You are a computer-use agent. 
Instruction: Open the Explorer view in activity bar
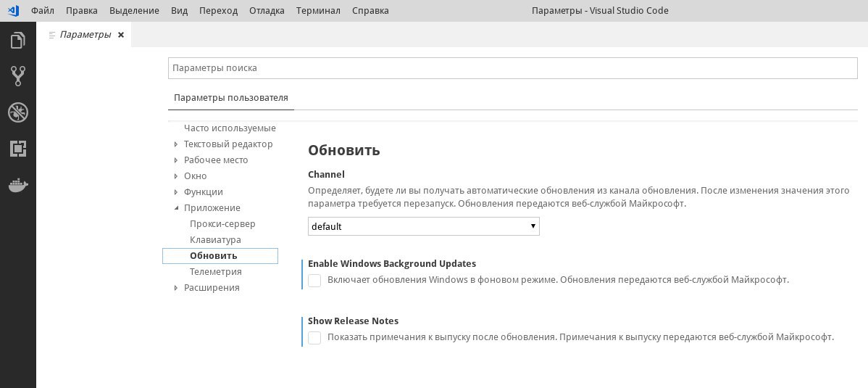coord(17,41)
